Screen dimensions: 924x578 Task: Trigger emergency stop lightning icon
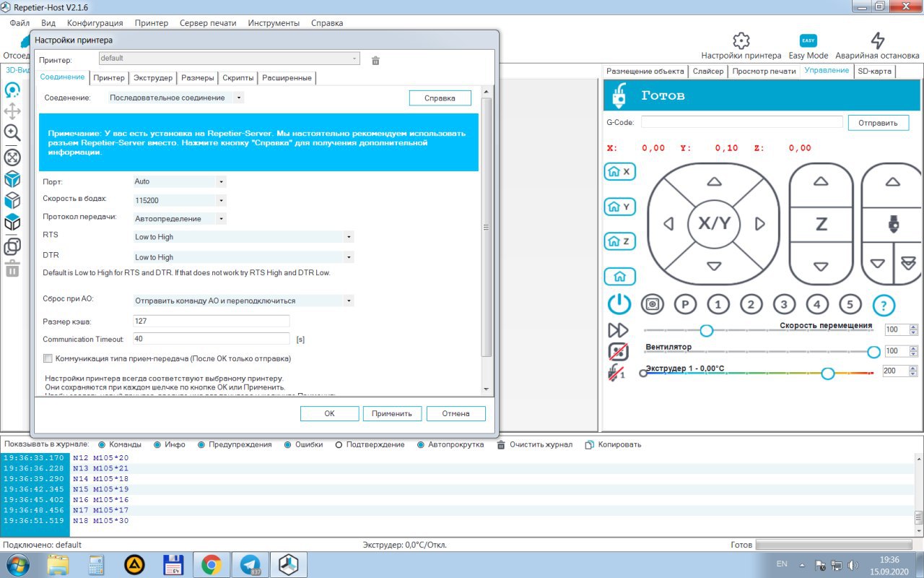(878, 40)
